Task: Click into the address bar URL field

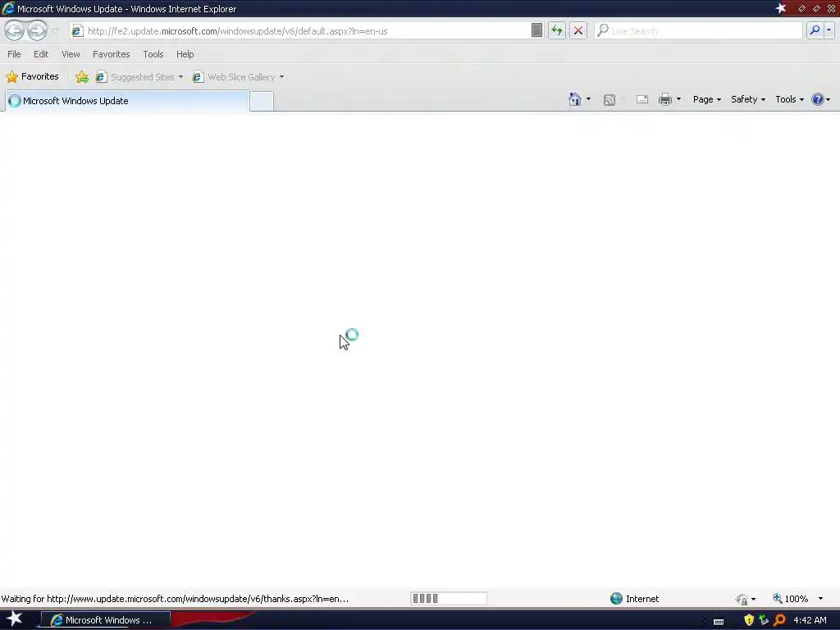Action: 307,31
